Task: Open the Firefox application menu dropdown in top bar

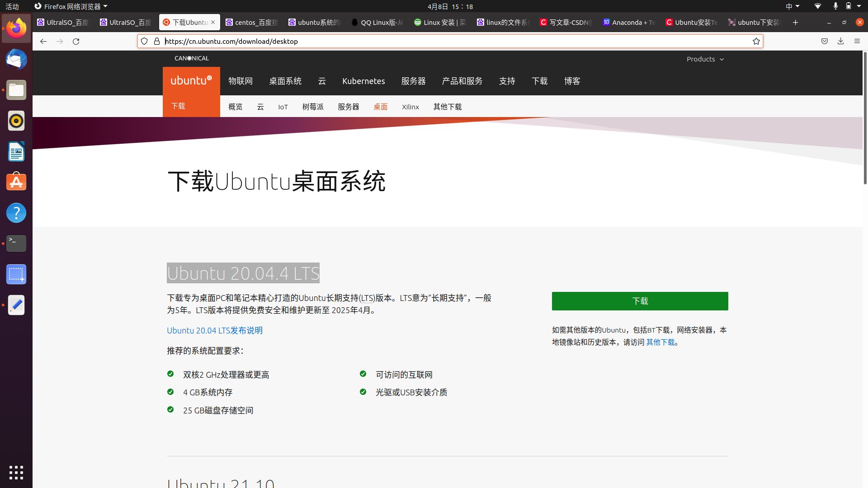Action: click(71, 6)
